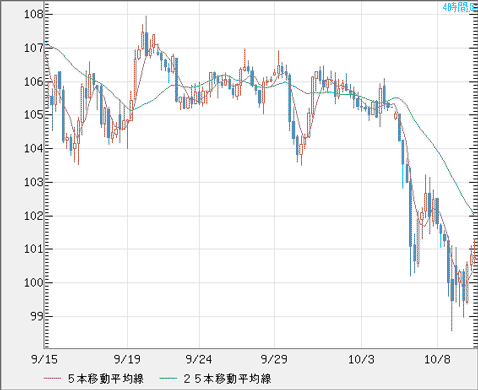Click the 9/19 date label
The width and height of the screenshot is (478, 390).
coord(127,360)
